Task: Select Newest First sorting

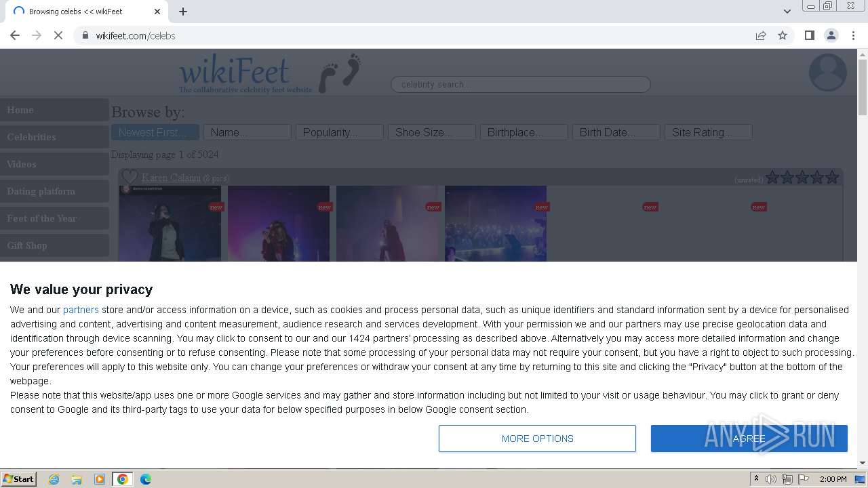Action: pos(155,132)
